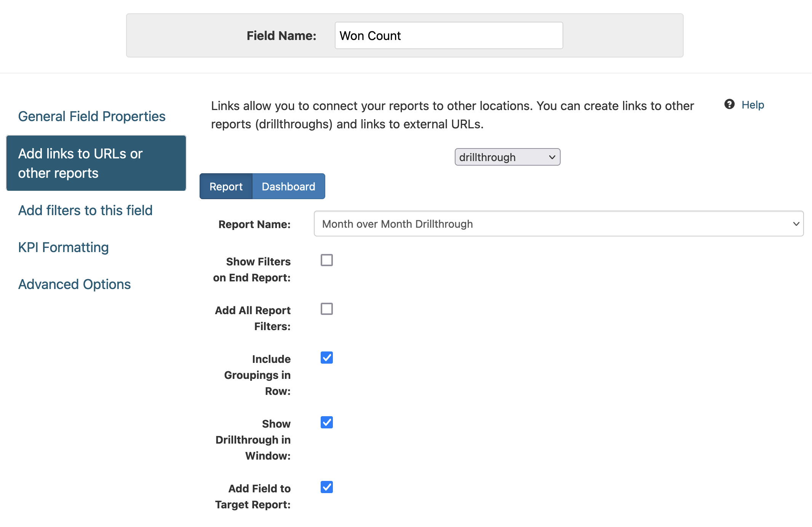Click the drillthrough dropdown chevron arrow

coord(552,157)
